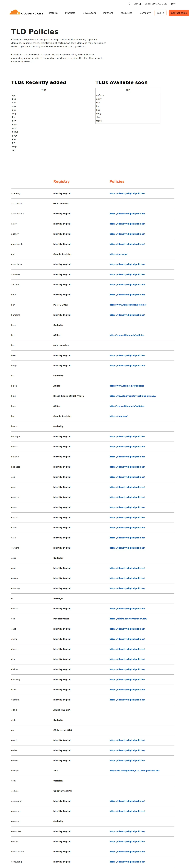Open the Products menu
Image resolution: width=189 pixels, height=868 pixels.
70,13
